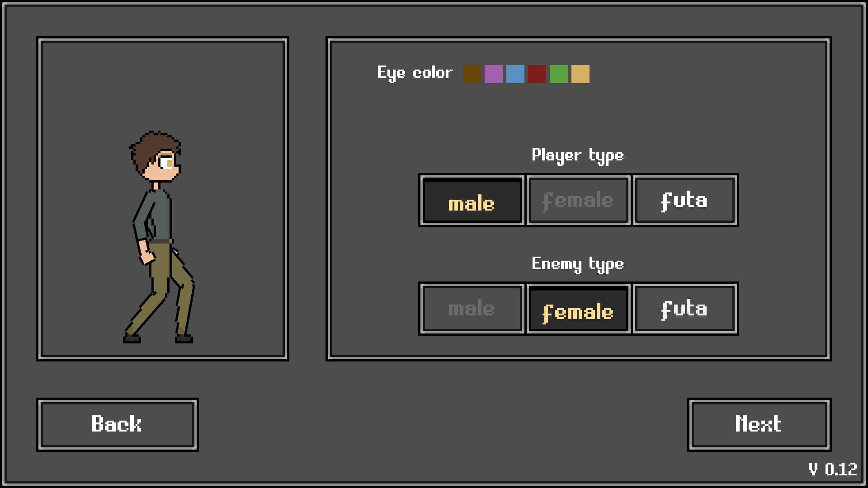Select male under Player type
The height and width of the screenshot is (488, 868).
point(472,200)
